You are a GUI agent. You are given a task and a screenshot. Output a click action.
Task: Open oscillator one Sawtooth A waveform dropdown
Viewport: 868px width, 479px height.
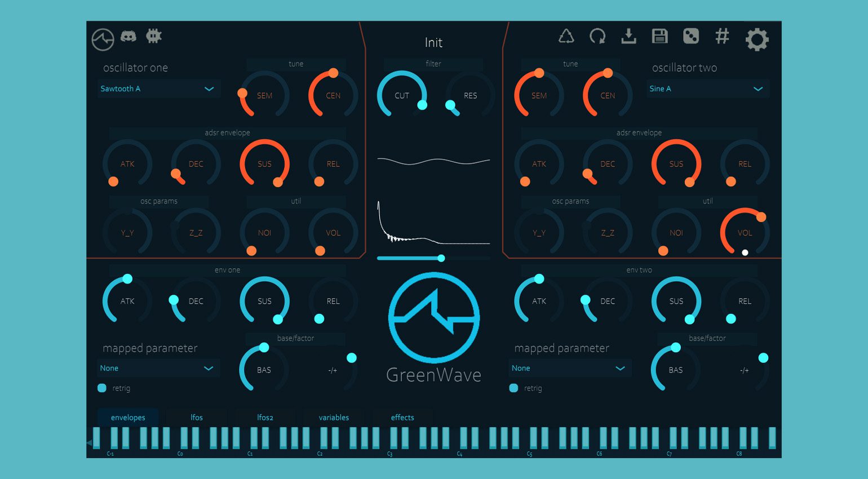[x=158, y=88]
